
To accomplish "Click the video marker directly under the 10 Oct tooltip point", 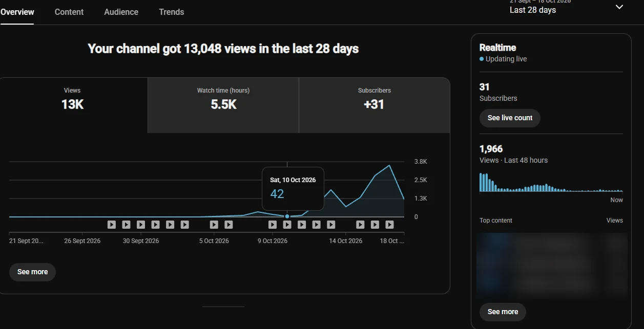I will pos(287,224).
